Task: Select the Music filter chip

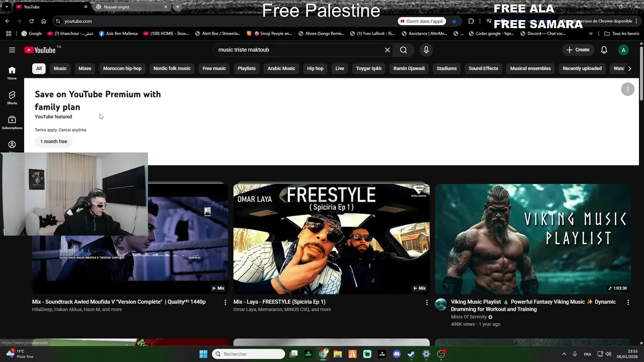Action: click(x=60, y=68)
